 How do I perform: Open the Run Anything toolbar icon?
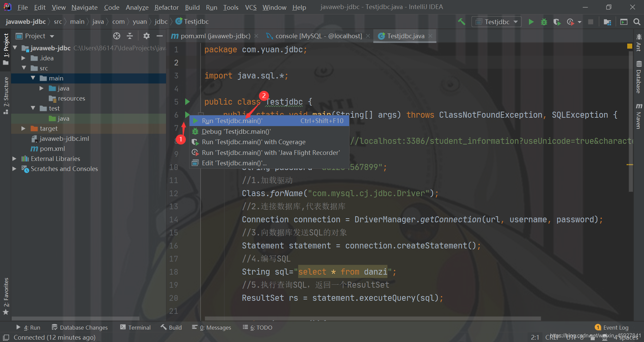(624, 22)
